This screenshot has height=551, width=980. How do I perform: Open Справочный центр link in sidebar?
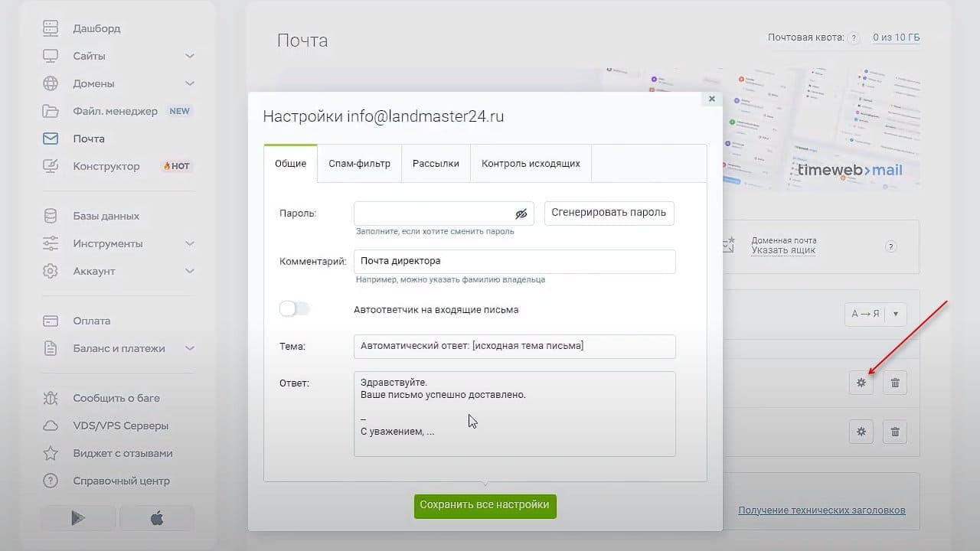122,481
